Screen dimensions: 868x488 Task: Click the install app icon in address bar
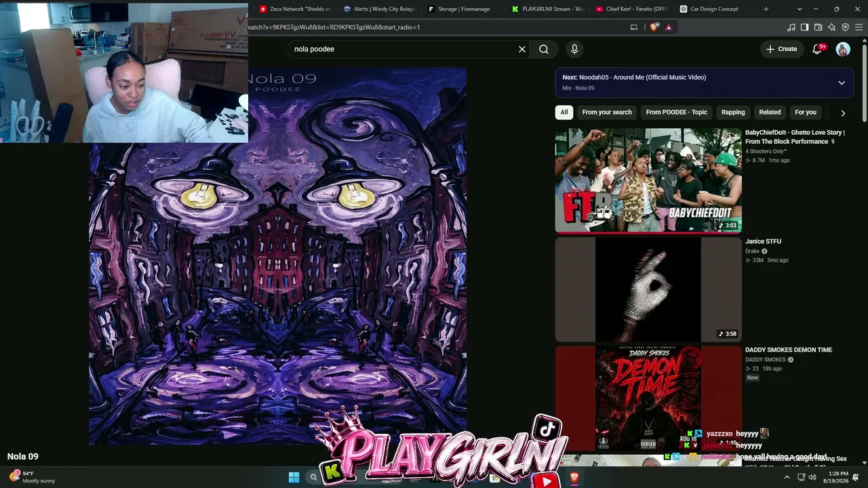click(634, 27)
